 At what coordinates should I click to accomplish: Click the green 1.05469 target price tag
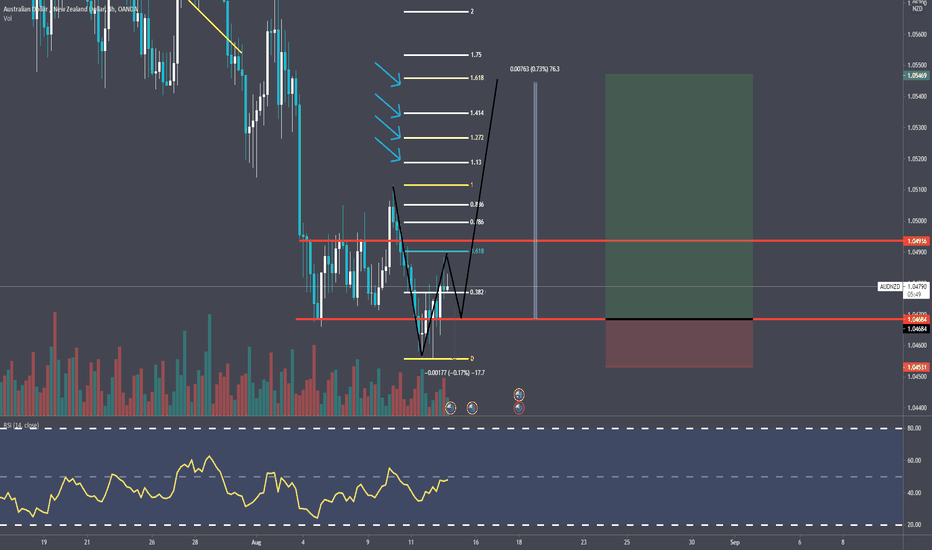(916, 76)
